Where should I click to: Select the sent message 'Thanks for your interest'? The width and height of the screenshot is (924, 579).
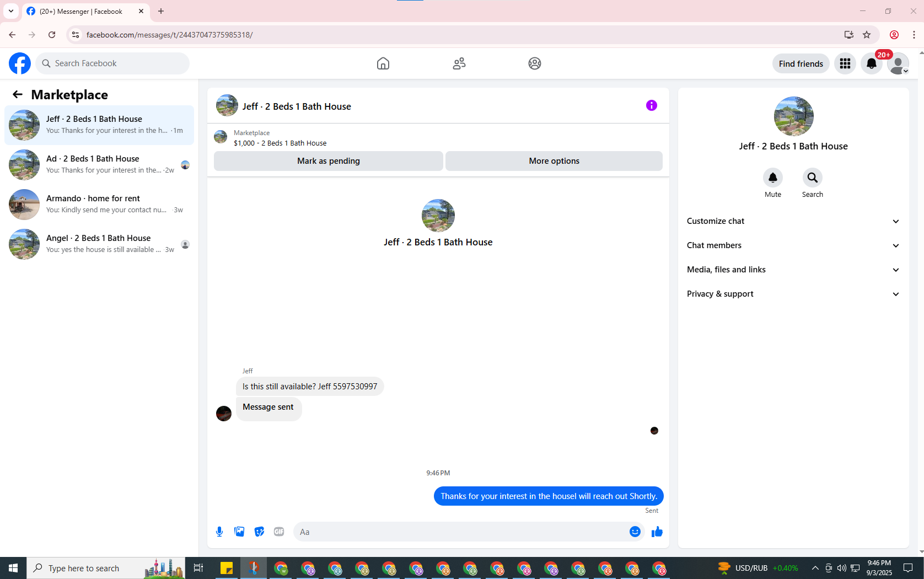(x=549, y=496)
